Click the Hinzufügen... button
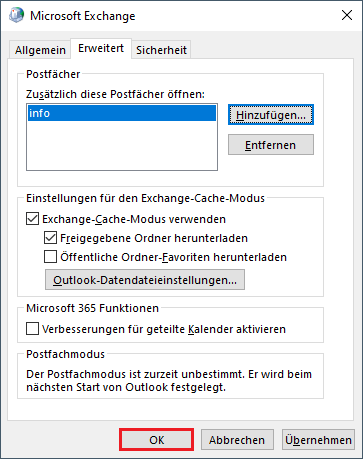 tap(271, 115)
